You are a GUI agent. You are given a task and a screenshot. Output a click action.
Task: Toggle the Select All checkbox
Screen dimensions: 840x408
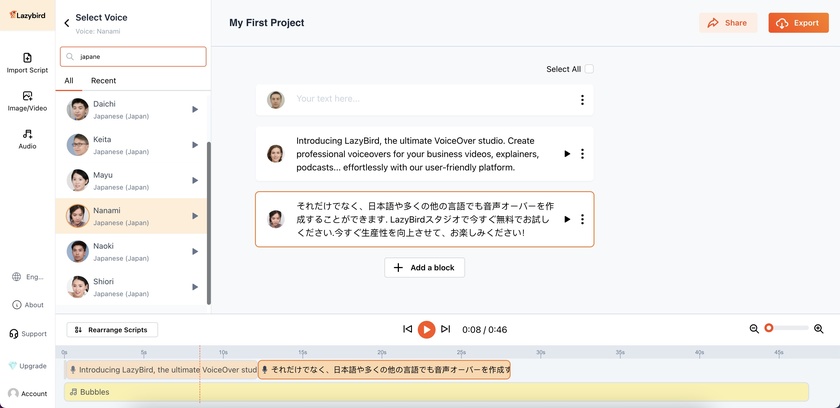(589, 69)
